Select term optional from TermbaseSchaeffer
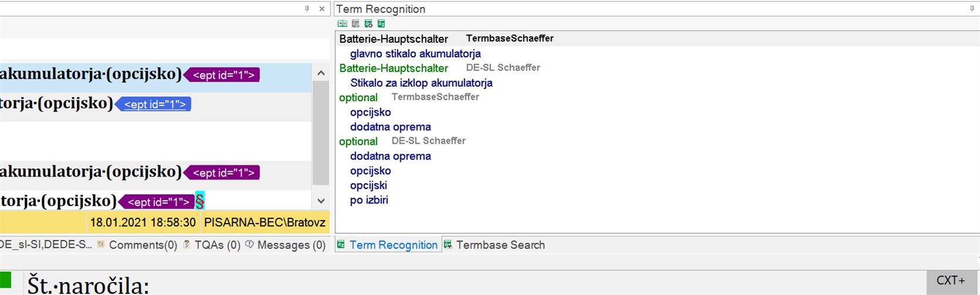The image size is (980, 295). point(359,98)
